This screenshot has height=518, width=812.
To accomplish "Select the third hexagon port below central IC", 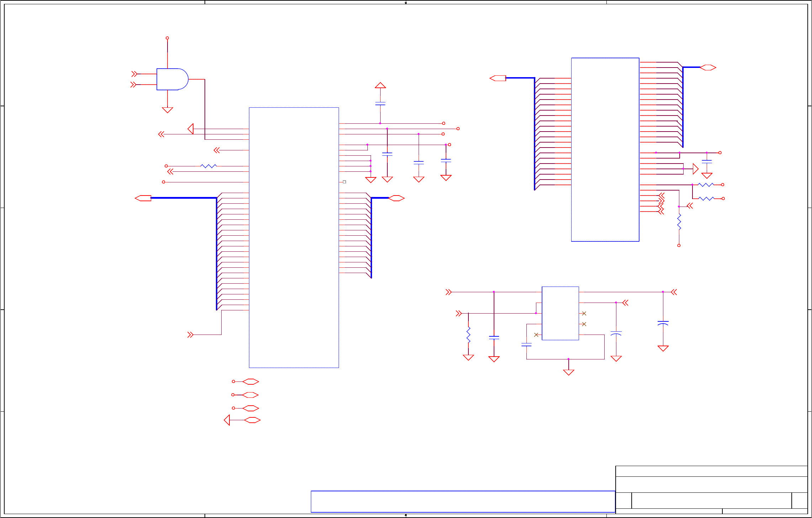I will point(251,408).
